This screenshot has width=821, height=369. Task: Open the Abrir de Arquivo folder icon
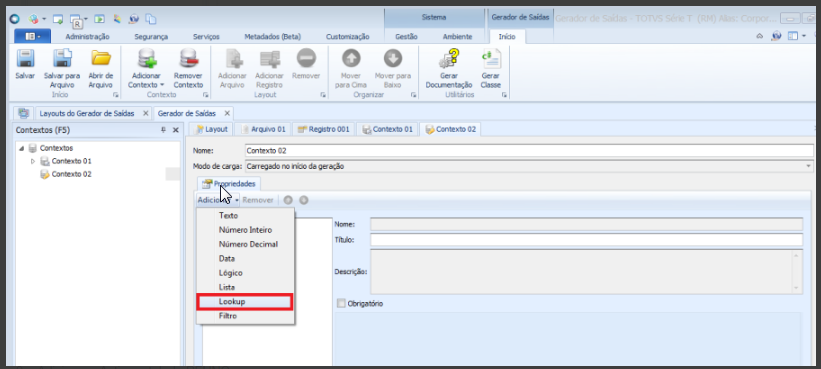pos(101,58)
